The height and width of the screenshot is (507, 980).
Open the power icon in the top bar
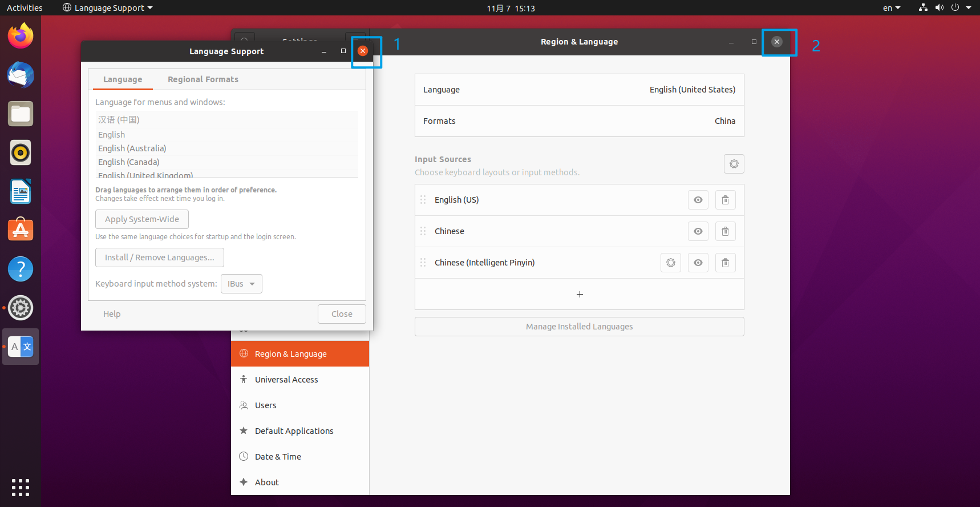(x=955, y=7)
